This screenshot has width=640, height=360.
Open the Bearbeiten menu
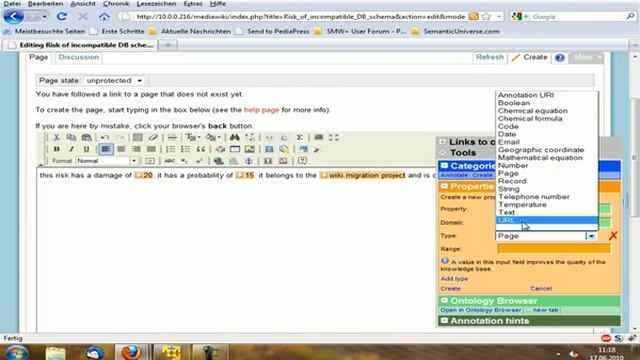click(x=45, y=4)
